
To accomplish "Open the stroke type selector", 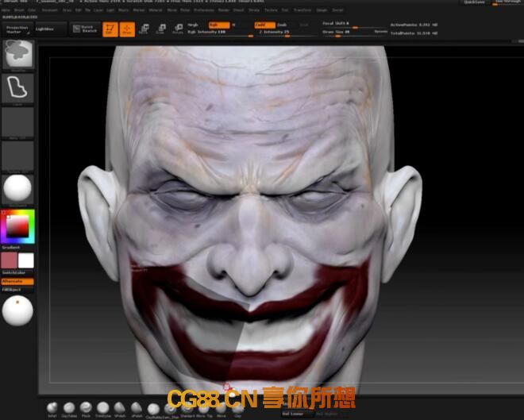I will coord(17,88).
